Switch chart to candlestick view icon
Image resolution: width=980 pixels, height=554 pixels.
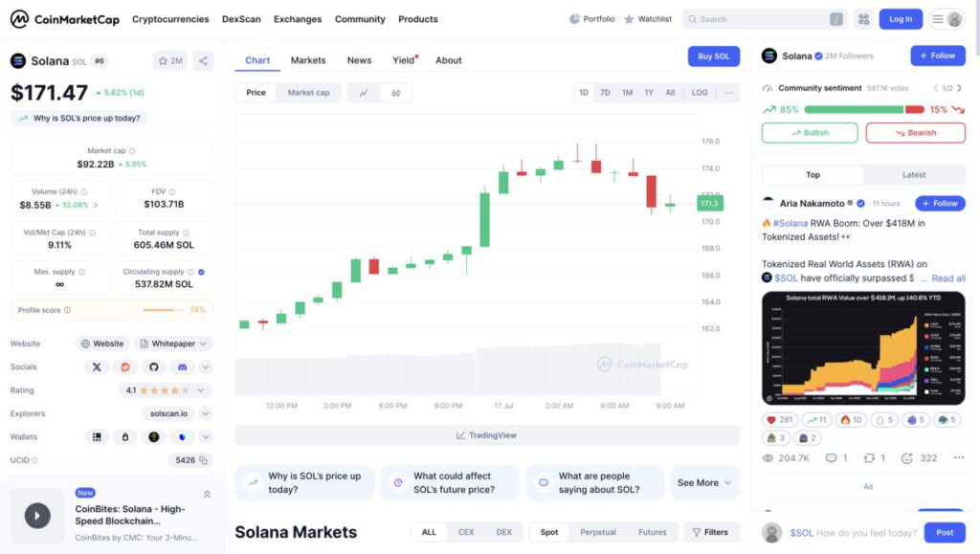(395, 93)
